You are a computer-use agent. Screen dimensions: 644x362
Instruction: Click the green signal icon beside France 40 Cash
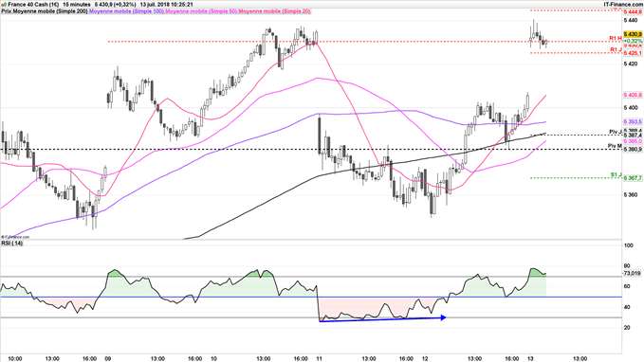[4, 5]
